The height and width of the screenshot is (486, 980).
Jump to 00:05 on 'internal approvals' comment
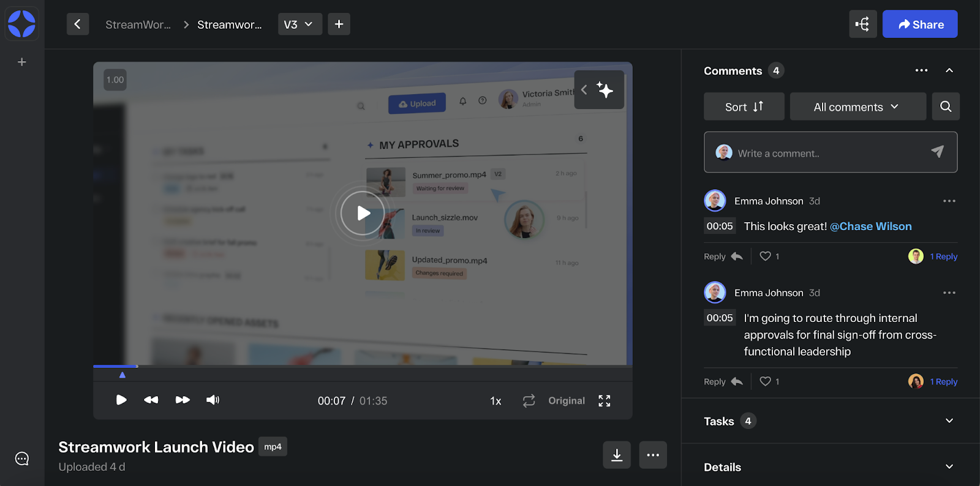coord(720,318)
